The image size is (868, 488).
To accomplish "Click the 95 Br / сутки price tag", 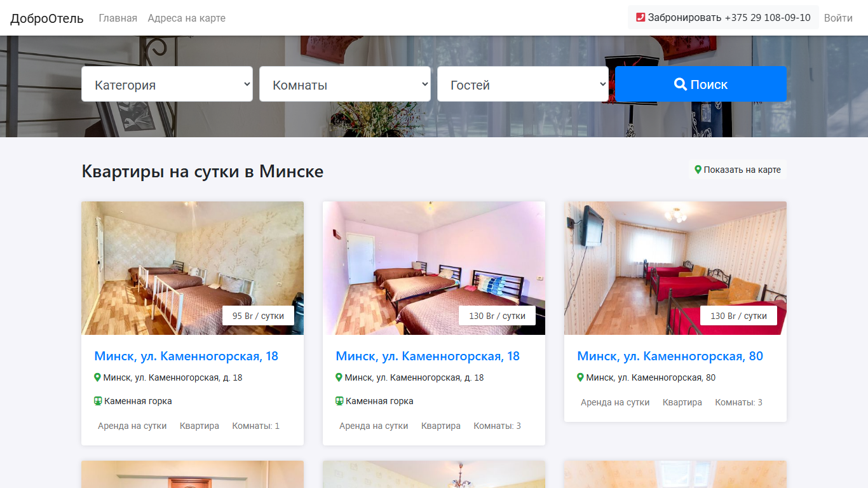I will pyautogui.click(x=258, y=316).
